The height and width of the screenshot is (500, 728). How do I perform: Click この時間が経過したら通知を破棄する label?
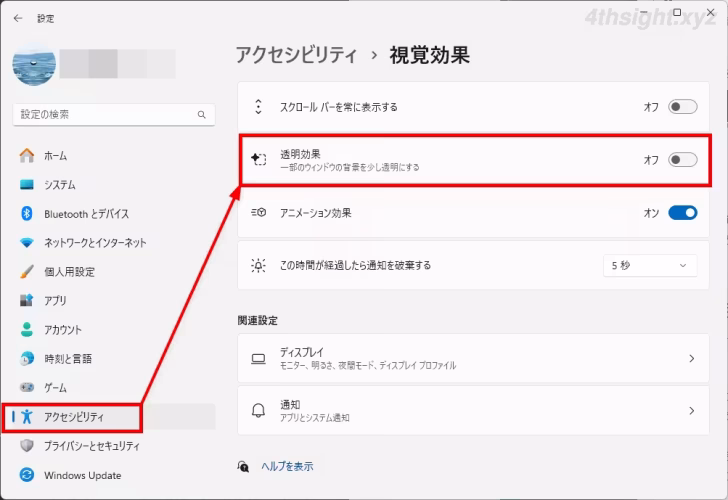(x=355, y=266)
